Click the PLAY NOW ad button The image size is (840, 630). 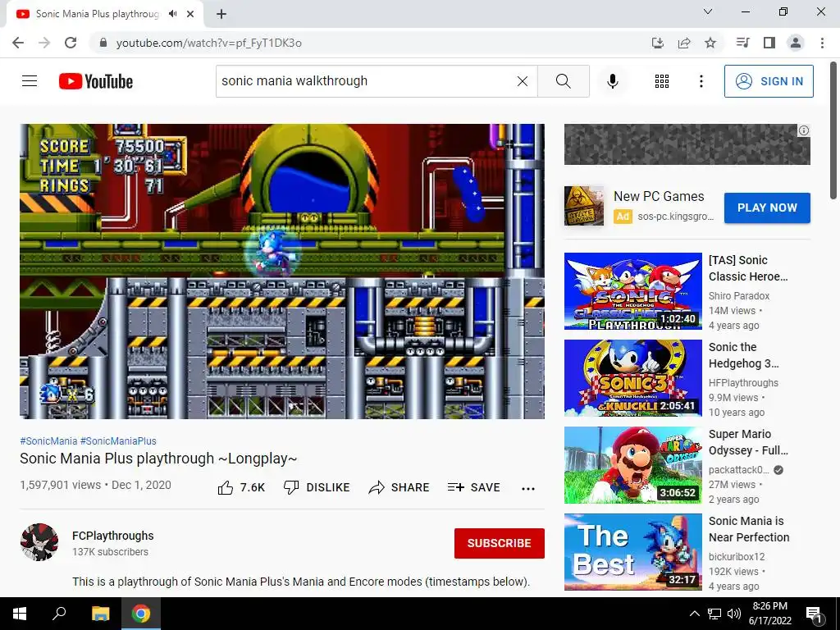click(x=767, y=208)
